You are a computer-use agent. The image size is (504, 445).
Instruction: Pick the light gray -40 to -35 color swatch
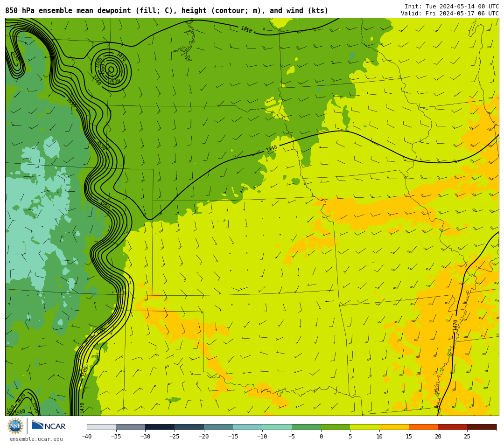(102, 427)
